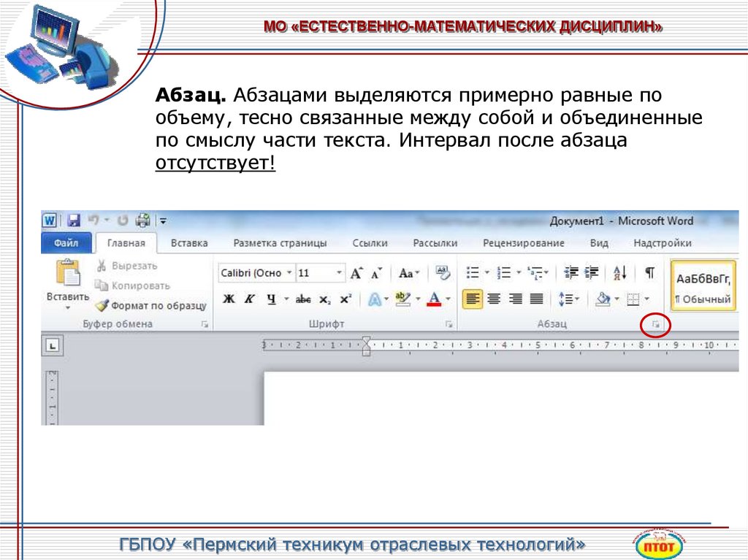Apply the text highlight color
Viewport: 748px width, 560px height.
tap(403, 299)
